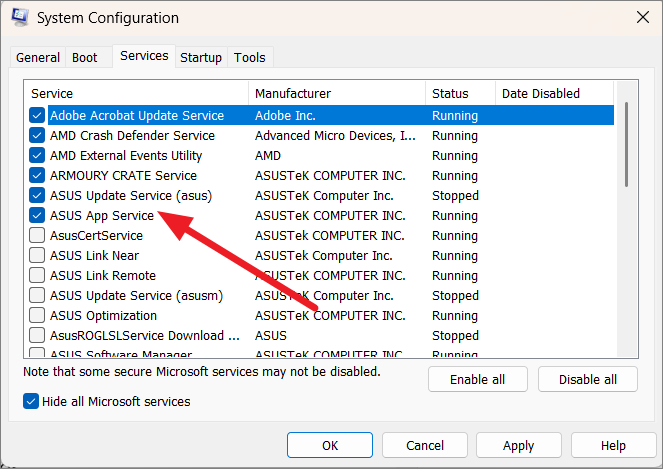Viewport: 663px width, 469px height.
Task: Uncheck Adobe Acrobat Update Service checkbox
Action: coord(37,115)
